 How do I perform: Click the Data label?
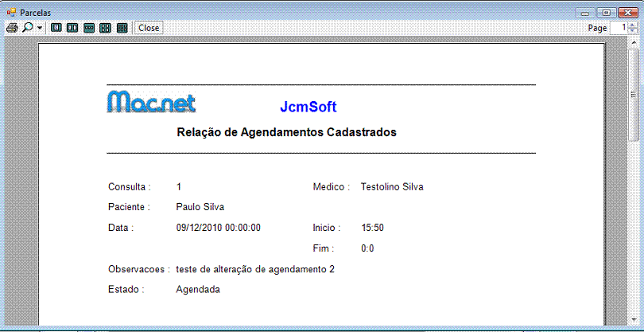click(x=121, y=228)
